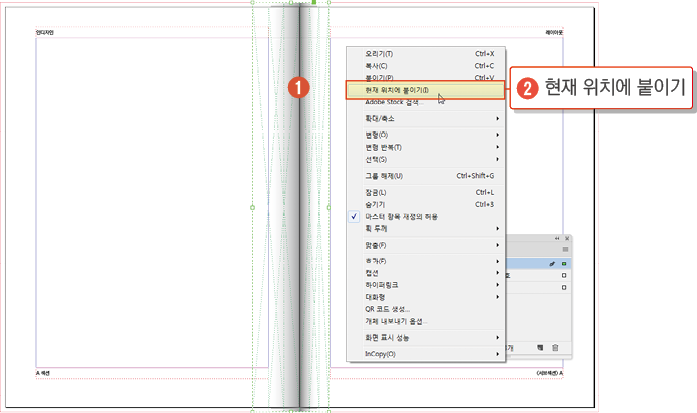Open the 변형 반복(T) submenu
This screenshot has height=413, width=697.
tap(426, 147)
